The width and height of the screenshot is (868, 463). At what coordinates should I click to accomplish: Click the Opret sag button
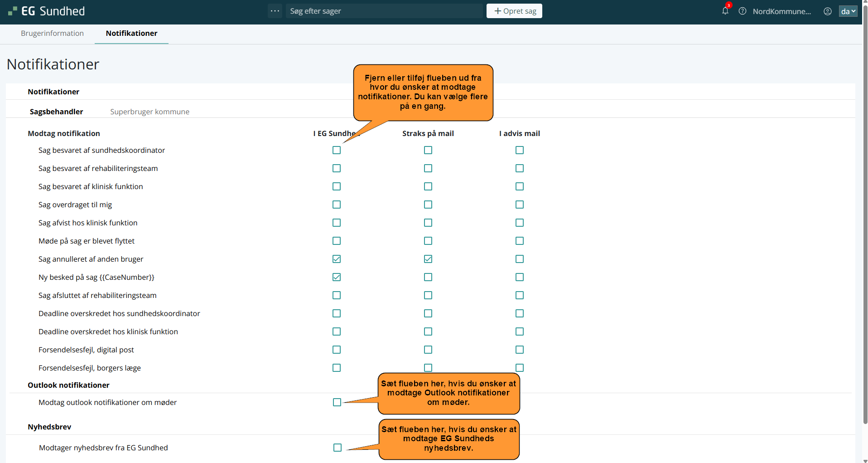click(x=514, y=11)
